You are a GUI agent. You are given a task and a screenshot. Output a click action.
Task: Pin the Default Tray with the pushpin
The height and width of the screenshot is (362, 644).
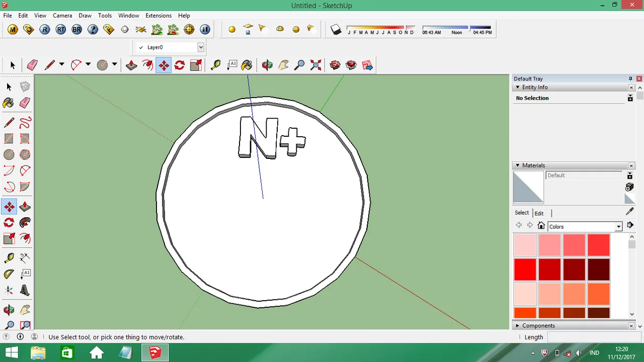tap(630, 78)
